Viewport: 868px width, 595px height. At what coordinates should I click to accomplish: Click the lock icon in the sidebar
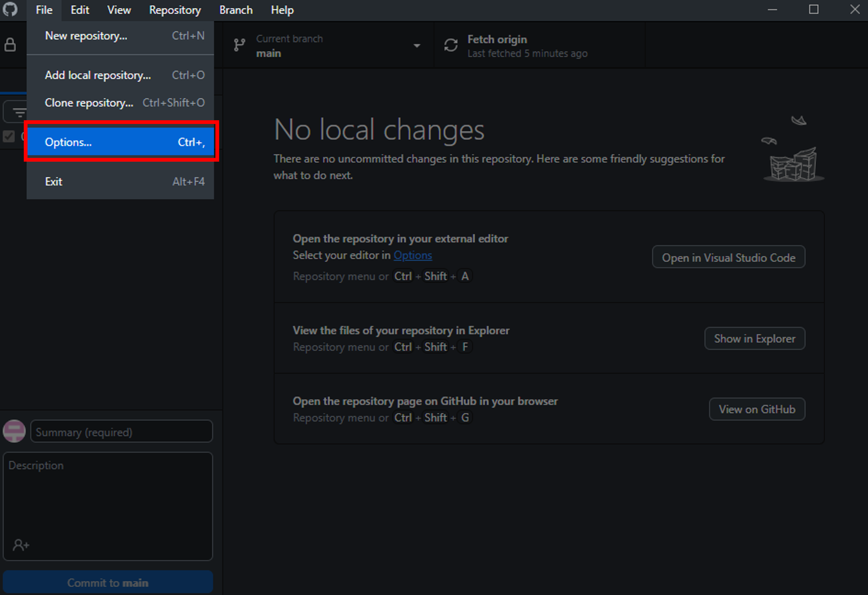10,44
